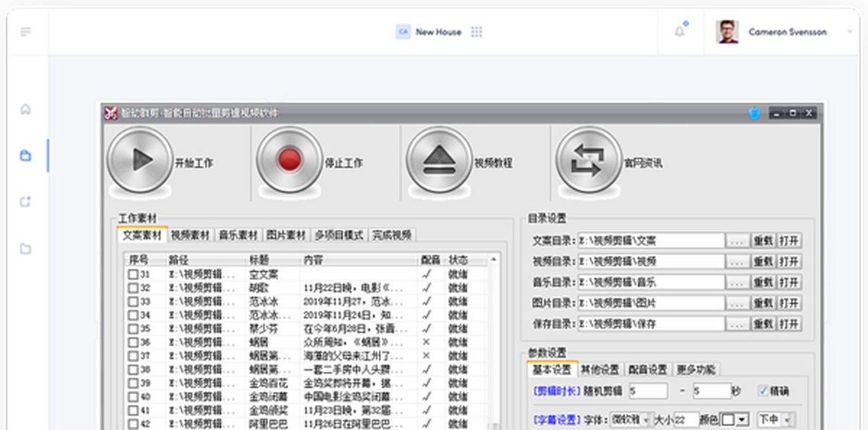Screen dimensions: 868x430
Task: Click 打开 button for 保存目录
Action: [789, 324]
